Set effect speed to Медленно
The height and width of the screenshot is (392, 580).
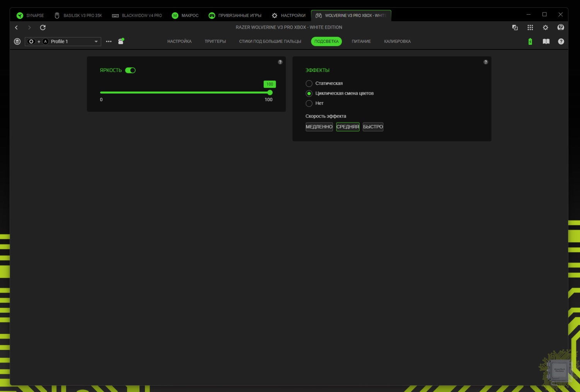pyautogui.click(x=319, y=127)
